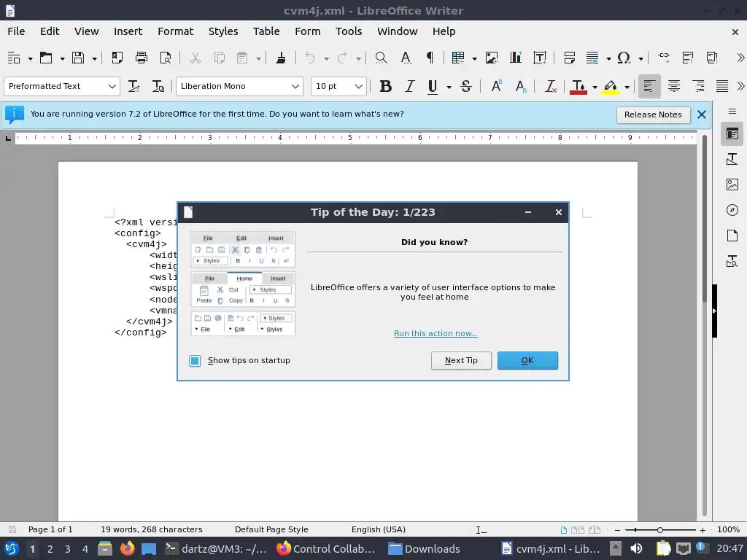Image resolution: width=747 pixels, height=560 pixels.
Task: Open the Insert menu
Action: (128, 31)
